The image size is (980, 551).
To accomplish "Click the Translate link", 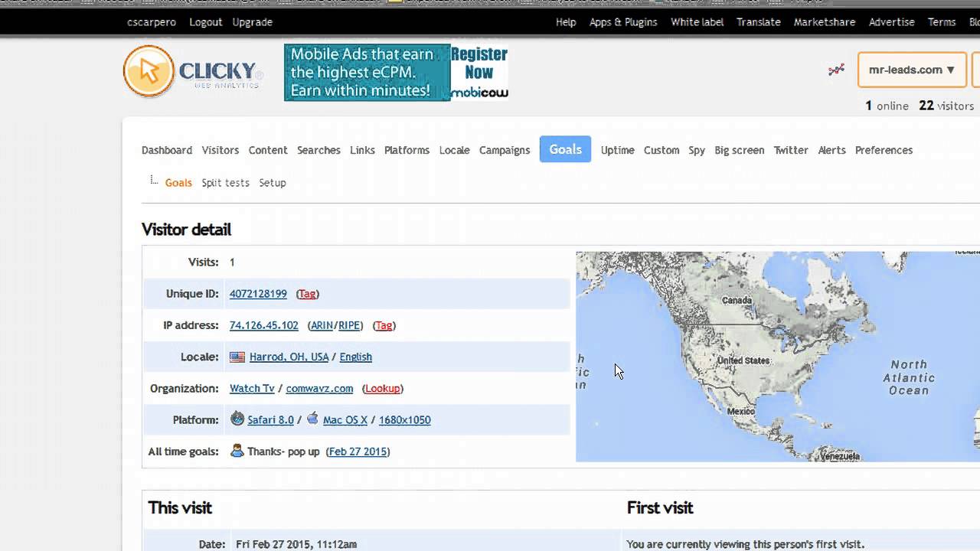I will pos(759,22).
